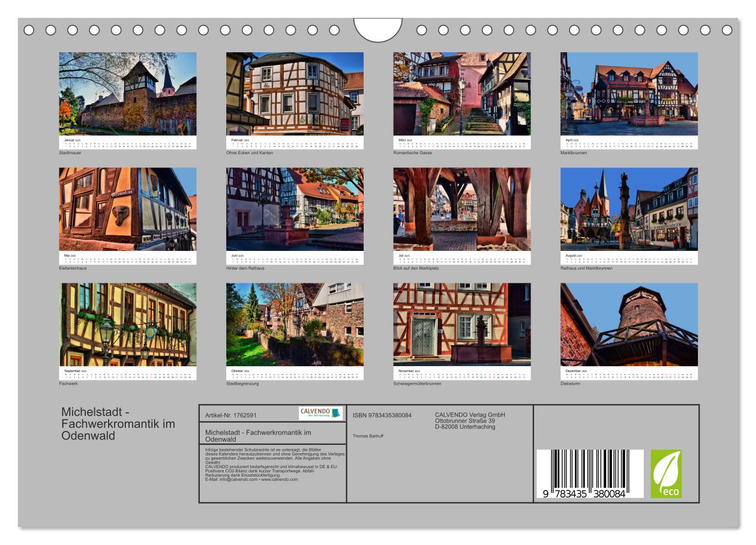The width and height of the screenshot is (756, 545).
Task: Click the caption 'Stadtbegrenzung'
Action: (x=242, y=384)
